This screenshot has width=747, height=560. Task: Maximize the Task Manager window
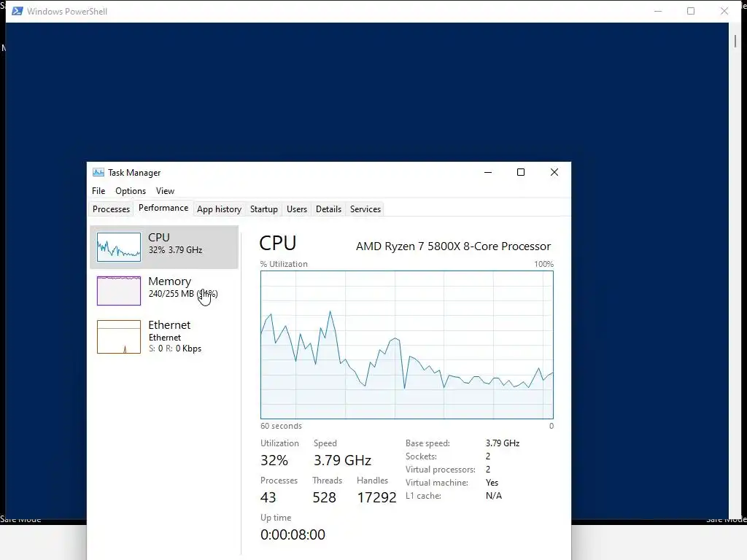click(x=521, y=172)
